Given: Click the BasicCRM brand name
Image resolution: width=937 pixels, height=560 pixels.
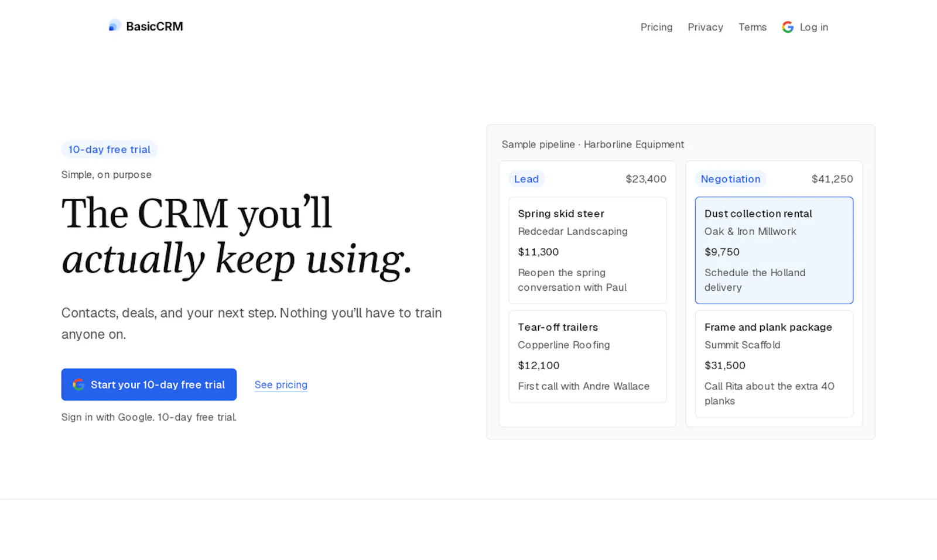Looking at the screenshot, I should [155, 26].
